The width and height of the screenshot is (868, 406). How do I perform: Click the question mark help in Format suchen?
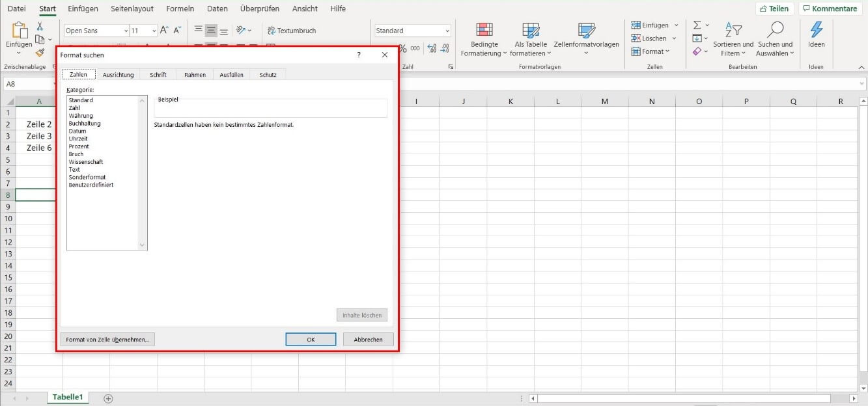358,55
